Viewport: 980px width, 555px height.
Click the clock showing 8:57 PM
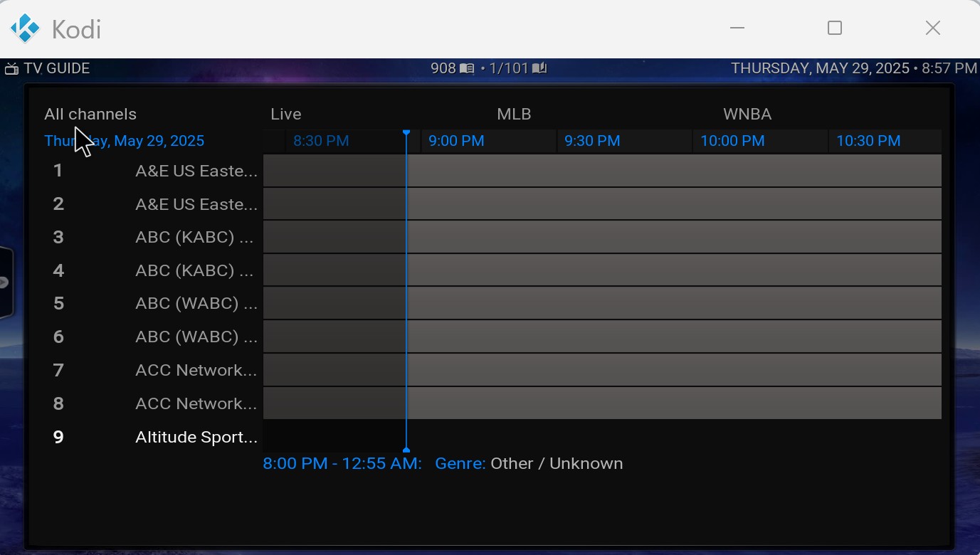949,68
